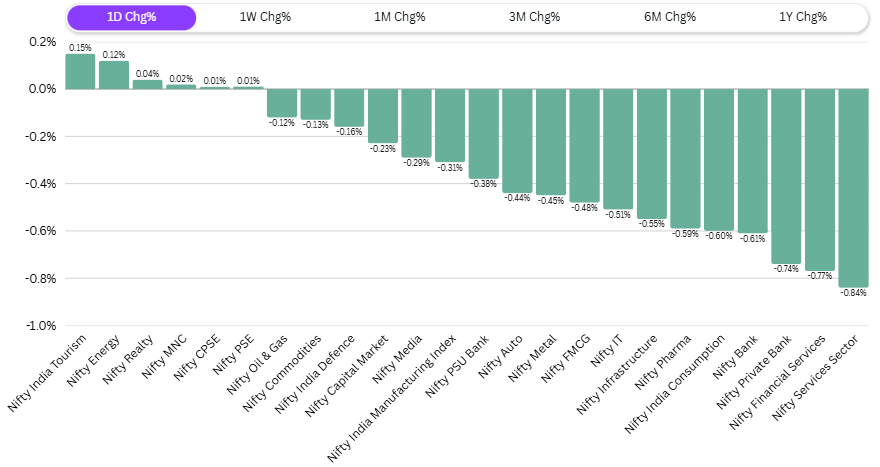Click the Nifty Financial Services bar
Image resolution: width=880 pixels, height=467 pixels.
click(820, 179)
